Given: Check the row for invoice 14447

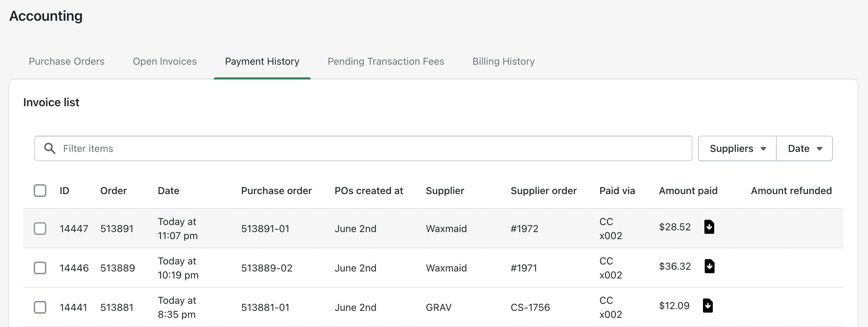Looking at the screenshot, I should click(40, 229).
